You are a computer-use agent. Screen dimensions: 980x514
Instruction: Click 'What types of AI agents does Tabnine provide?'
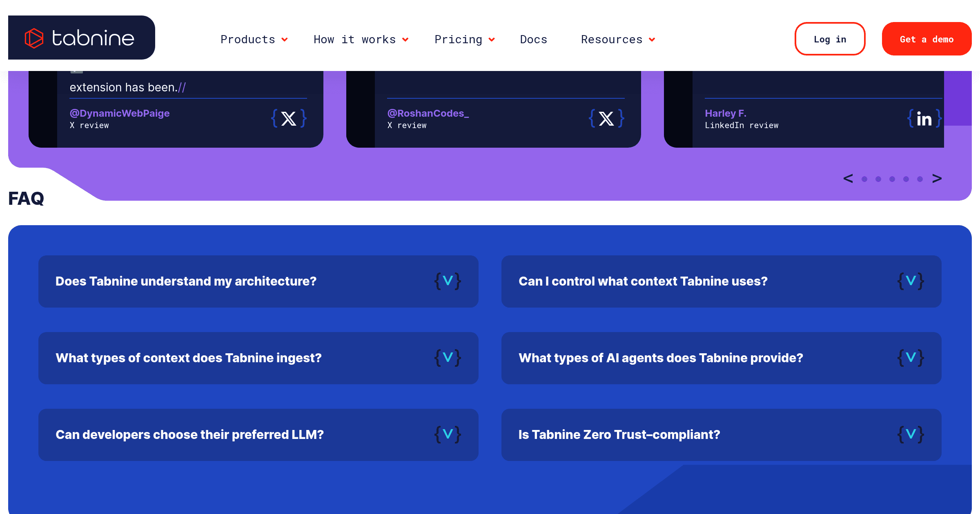click(x=661, y=358)
